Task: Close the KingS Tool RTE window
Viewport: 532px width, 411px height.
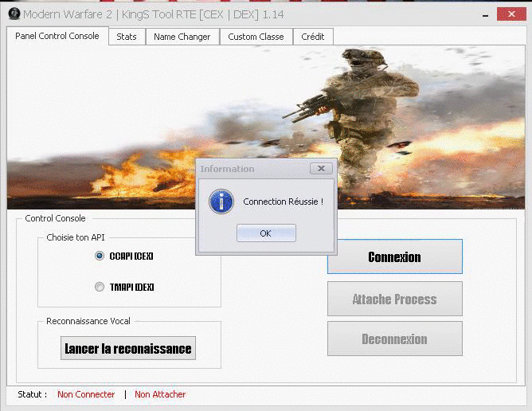Action: tap(511, 14)
